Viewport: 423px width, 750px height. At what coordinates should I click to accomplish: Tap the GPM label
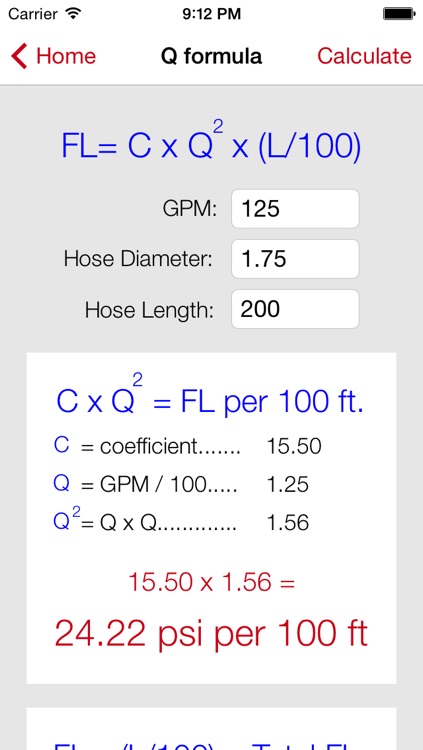(x=190, y=209)
